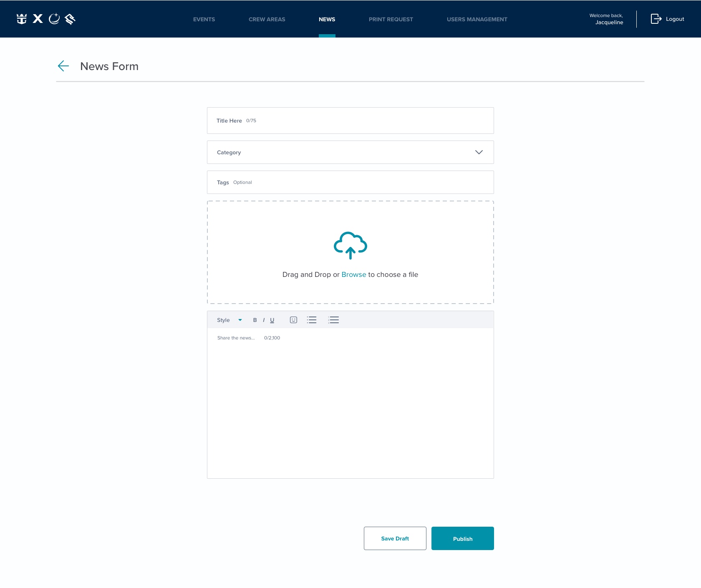Toggle bold text formatting
This screenshot has height=588, width=701.
tap(255, 320)
